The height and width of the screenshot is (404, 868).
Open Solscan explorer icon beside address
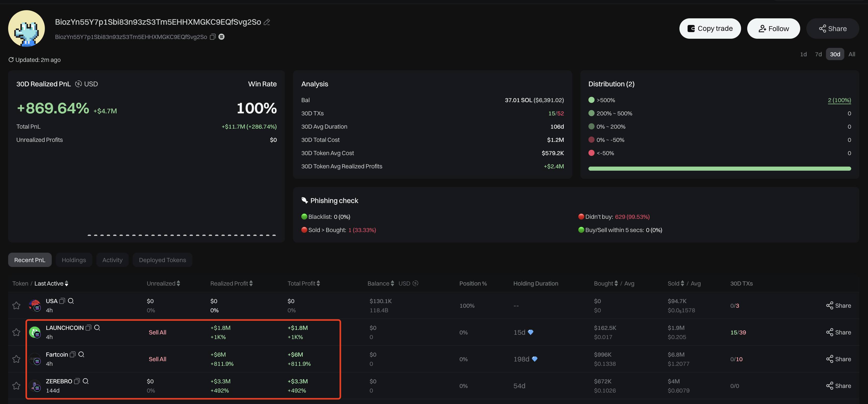point(221,37)
